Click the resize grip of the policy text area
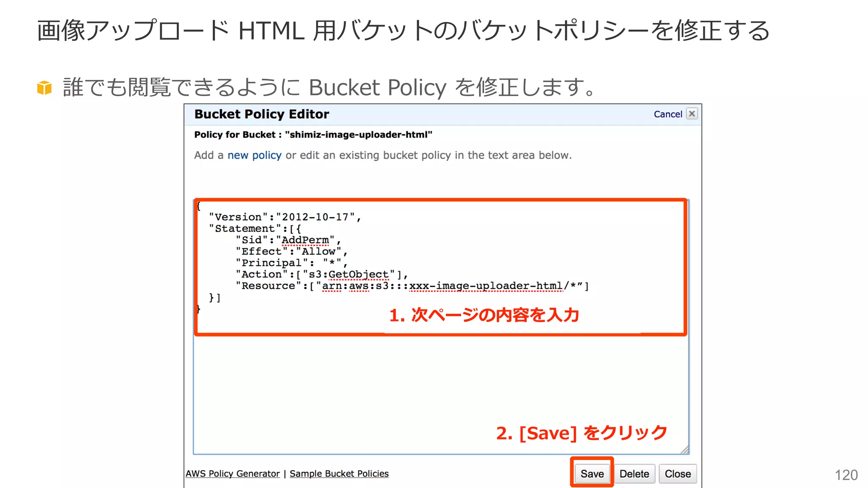Screen dimensions: 868x488 [684, 450]
